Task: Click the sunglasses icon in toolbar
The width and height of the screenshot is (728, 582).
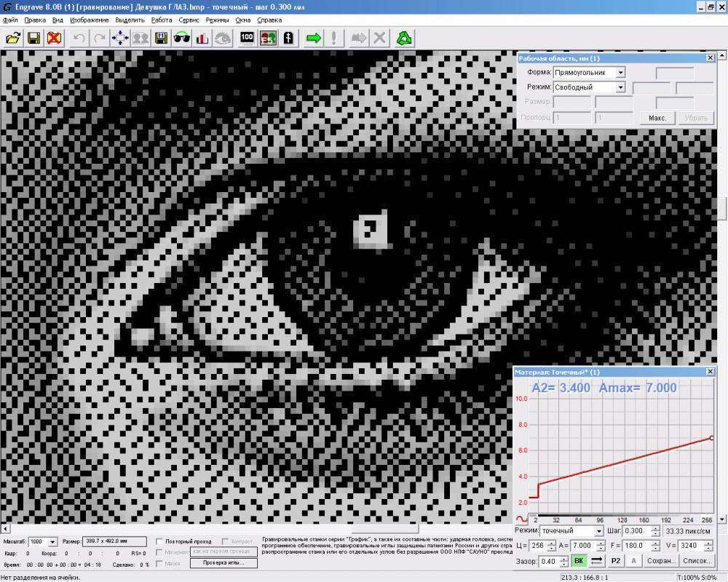Action: coord(182,38)
